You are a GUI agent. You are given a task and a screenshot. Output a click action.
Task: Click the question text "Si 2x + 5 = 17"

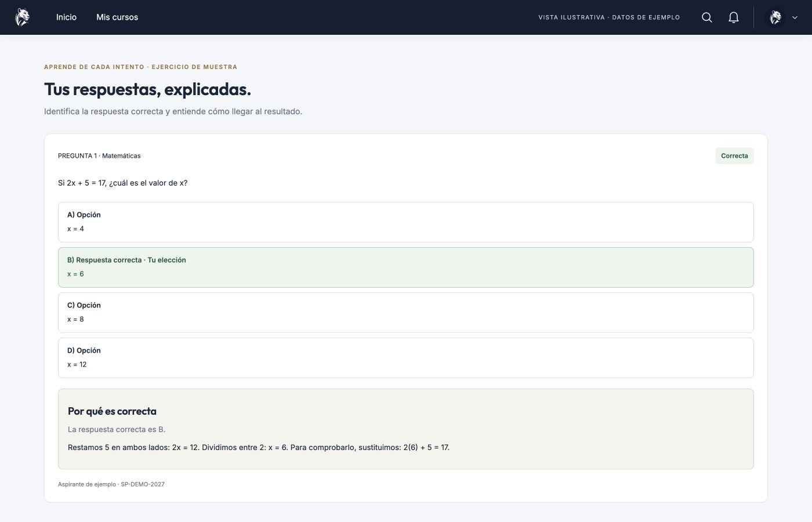coord(82,183)
